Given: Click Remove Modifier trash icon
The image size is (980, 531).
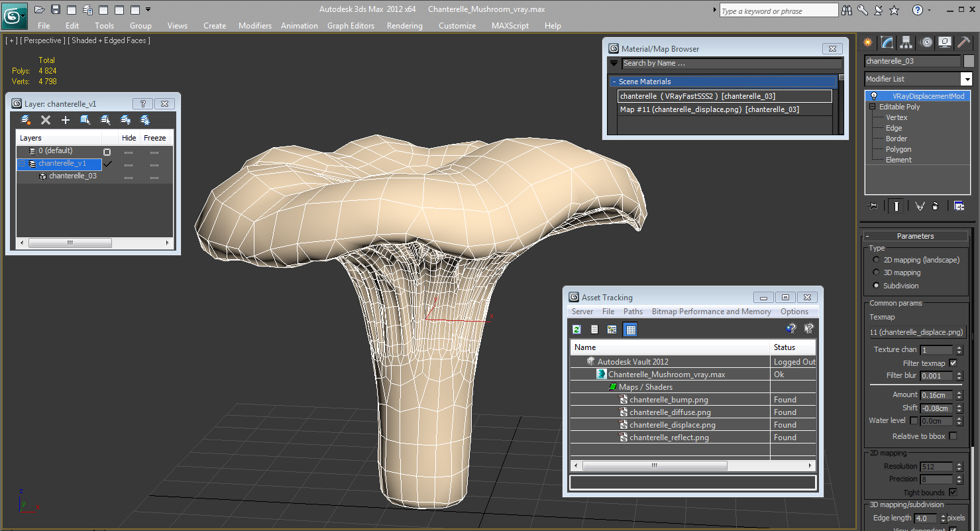Looking at the screenshot, I should [935, 206].
